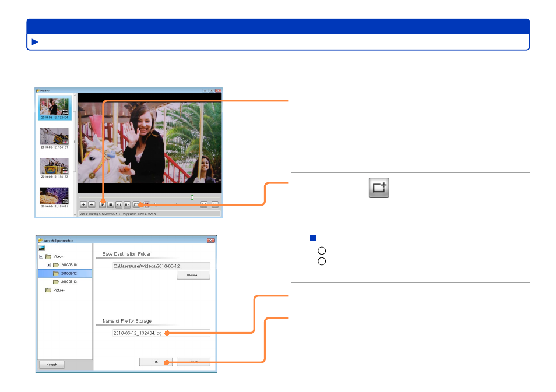Select the 2010-06-13 folder
556x392 pixels.
tap(65, 282)
